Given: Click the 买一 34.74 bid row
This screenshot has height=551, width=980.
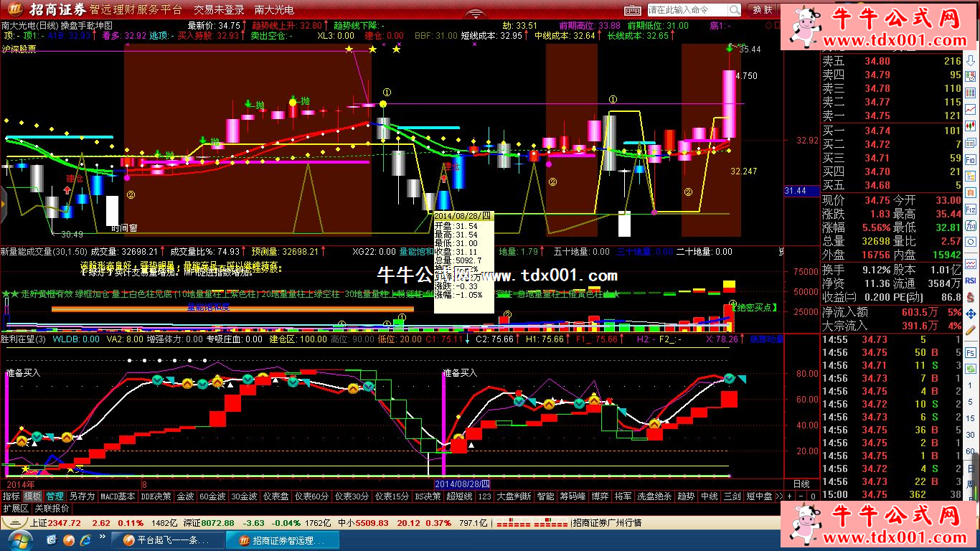Looking at the screenshot, I should point(891,131).
